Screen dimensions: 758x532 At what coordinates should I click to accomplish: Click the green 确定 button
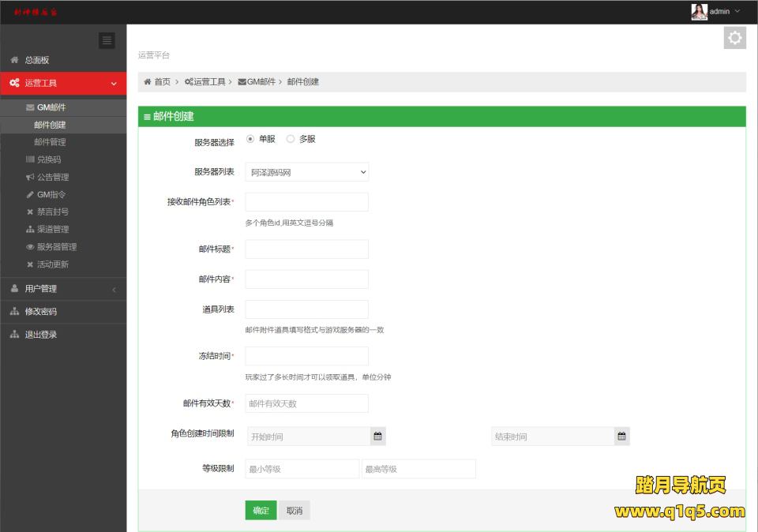pyautogui.click(x=261, y=511)
